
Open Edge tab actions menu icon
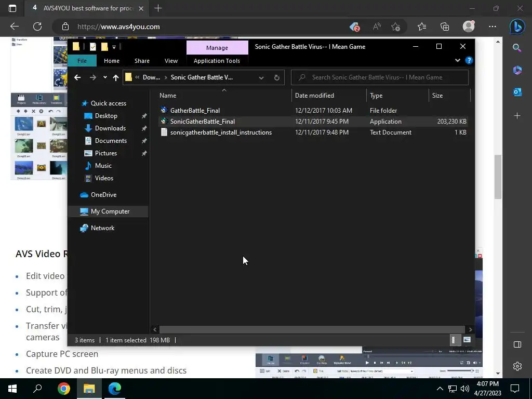tap(12, 8)
